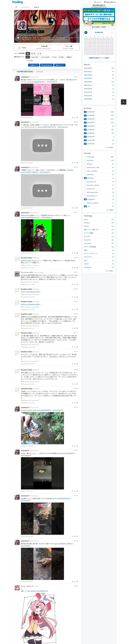
Task: Toggle the リンク含む filter
Action: coord(30,61)
